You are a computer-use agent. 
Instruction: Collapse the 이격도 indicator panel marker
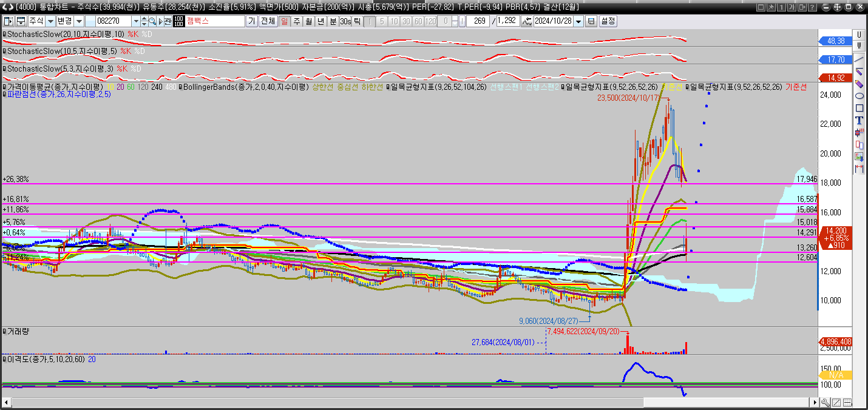pos(4,360)
